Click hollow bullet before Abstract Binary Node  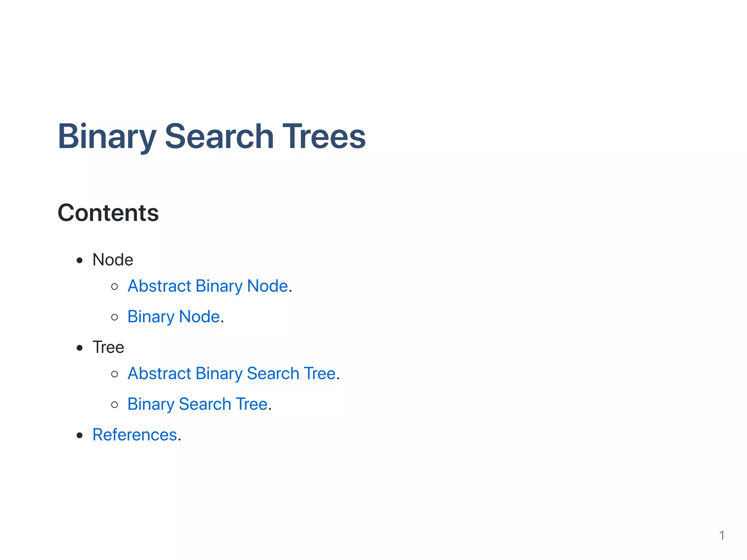click(115, 287)
